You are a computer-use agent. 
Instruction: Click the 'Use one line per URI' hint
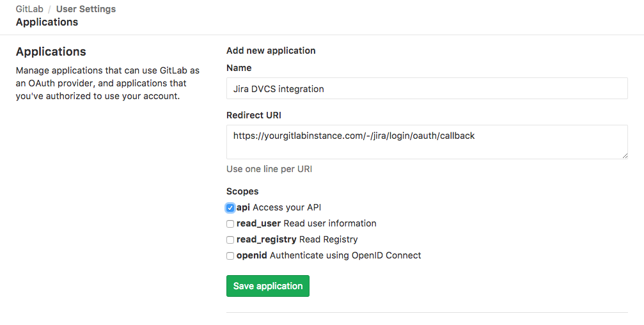pos(269,169)
